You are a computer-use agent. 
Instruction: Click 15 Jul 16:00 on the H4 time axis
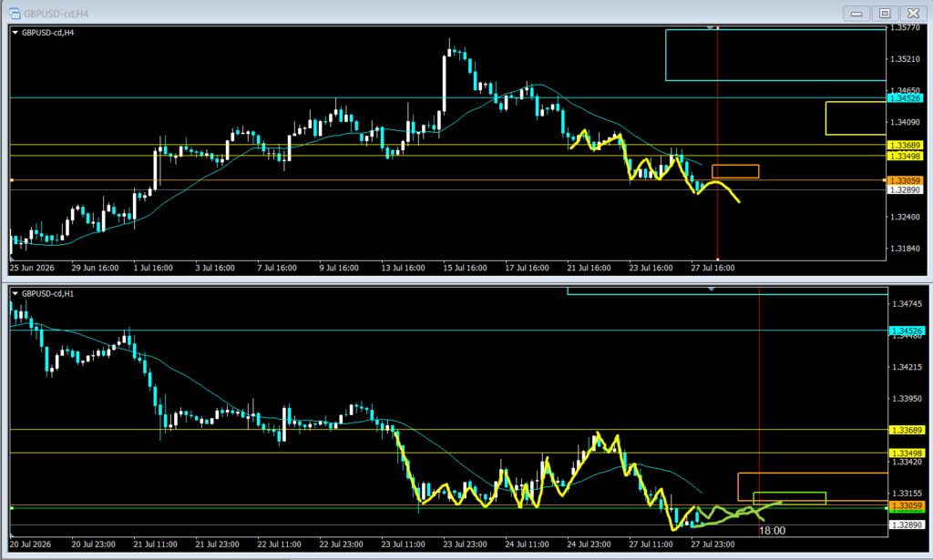point(465,268)
